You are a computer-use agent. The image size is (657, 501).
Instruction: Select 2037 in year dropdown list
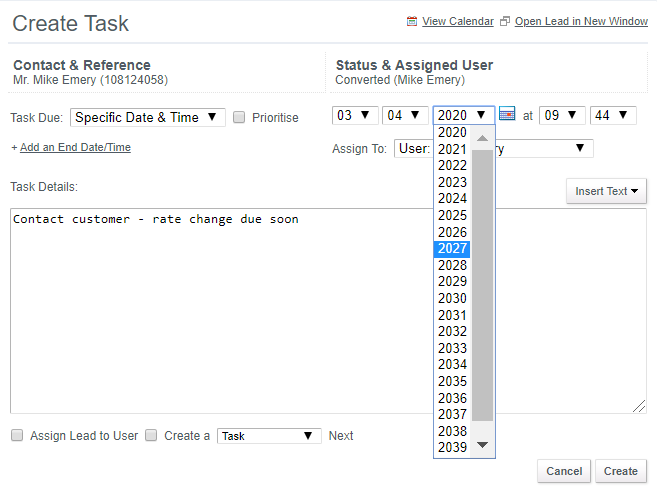click(x=452, y=414)
